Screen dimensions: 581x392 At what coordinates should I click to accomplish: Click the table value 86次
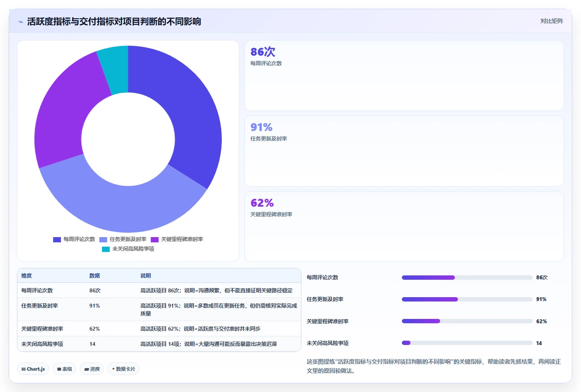pyautogui.click(x=95, y=291)
